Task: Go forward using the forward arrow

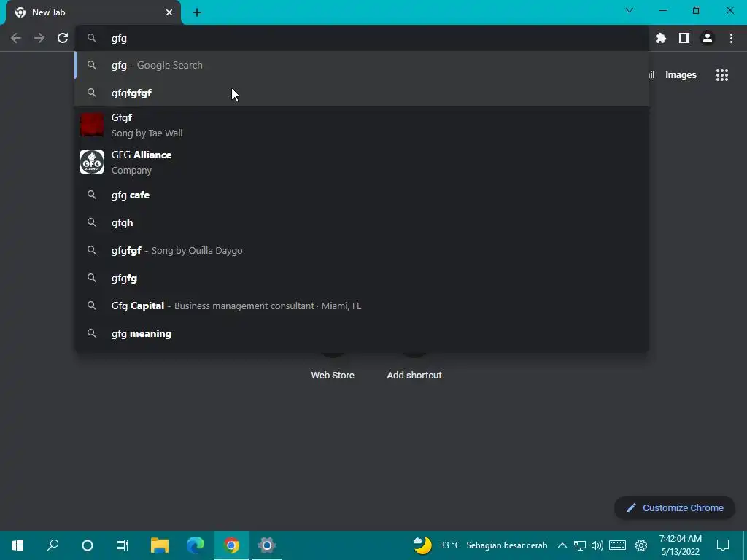Action: (39, 38)
